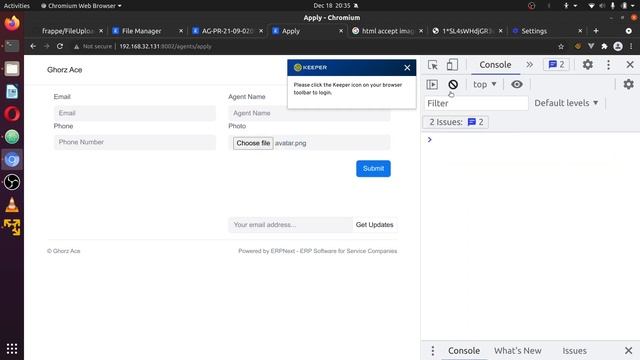Close the Apply browser tab

(x=341, y=31)
